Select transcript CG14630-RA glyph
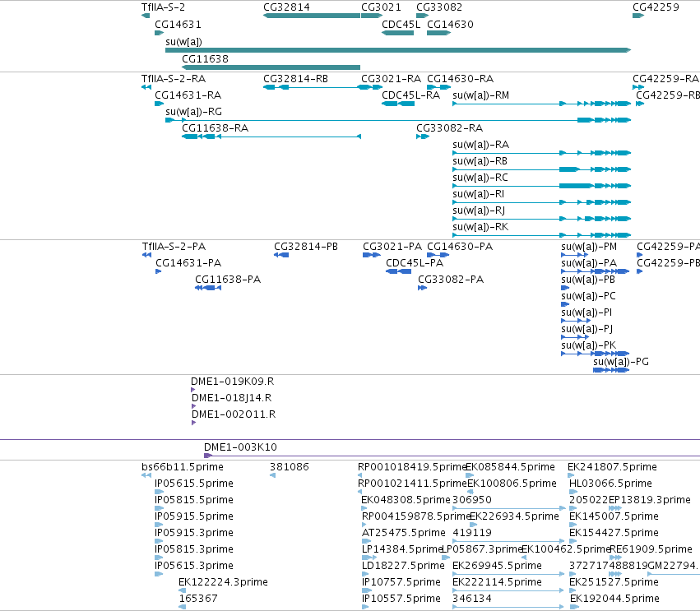700x611 pixels. point(439,87)
